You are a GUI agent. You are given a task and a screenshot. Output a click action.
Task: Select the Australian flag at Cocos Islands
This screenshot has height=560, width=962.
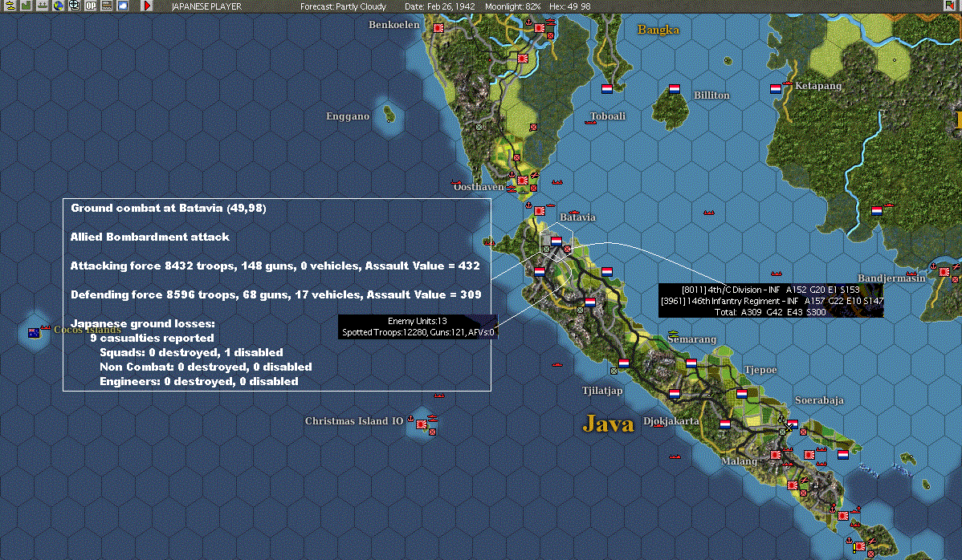(34, 333)
